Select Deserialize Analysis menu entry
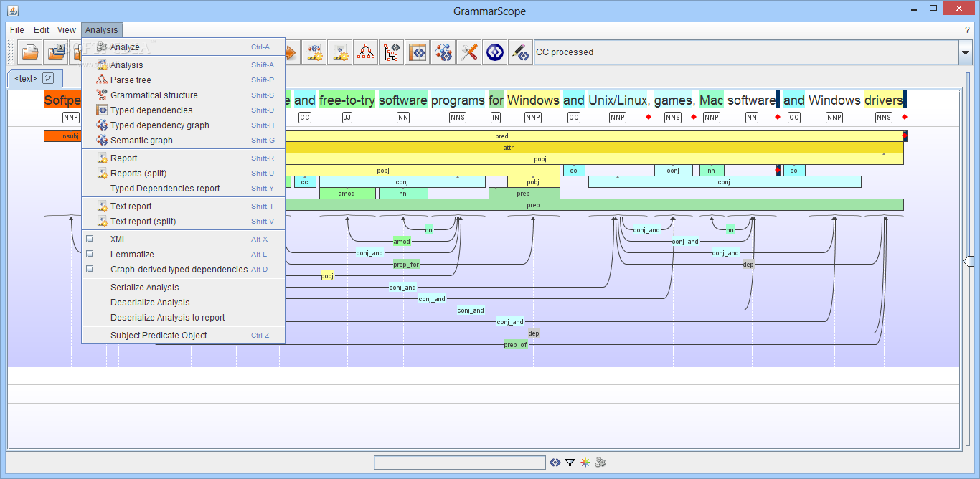Screen dimensions: 980x479 [183, 303]
